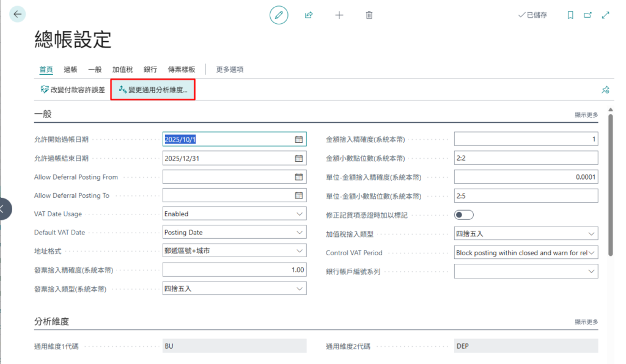This screenshot has height=364, width=626.
Task: Open the 加值稅 menu tab
Action: click(x=122, y=70)
